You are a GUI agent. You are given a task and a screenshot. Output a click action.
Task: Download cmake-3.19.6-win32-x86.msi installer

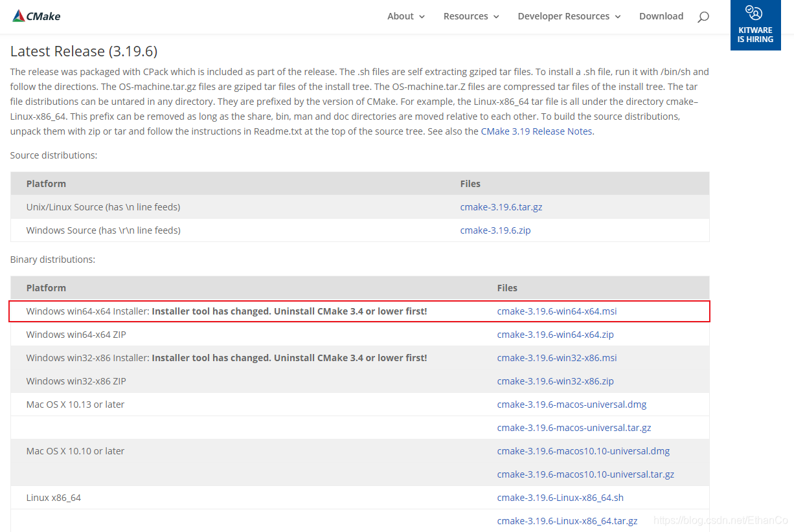pos(557,358)
